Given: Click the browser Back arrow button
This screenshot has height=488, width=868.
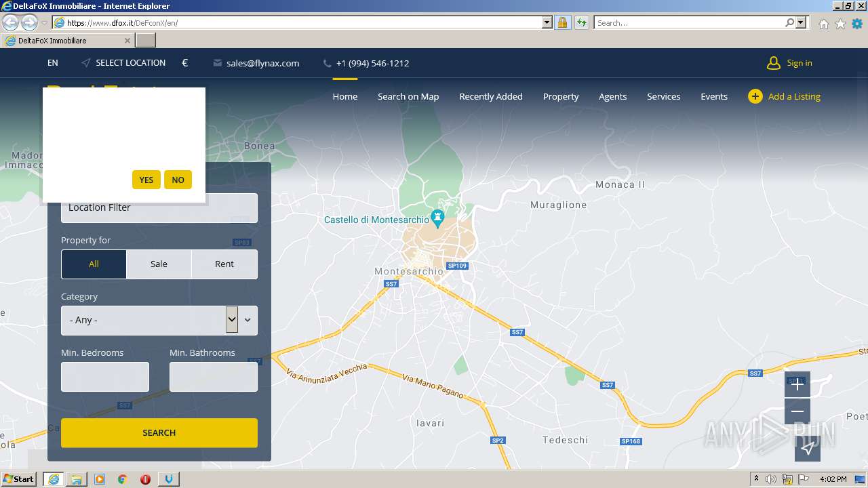Looking at the screenshot, I should pyautogui.click(x=10, y=22).
